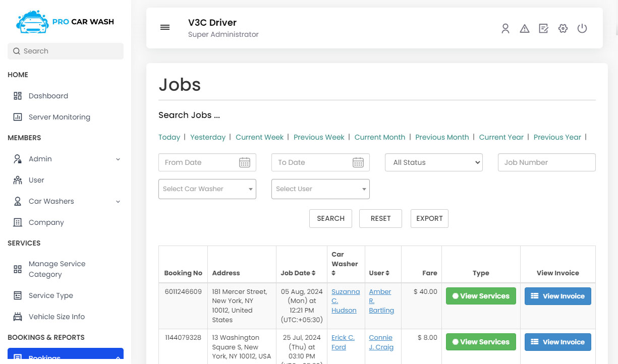Open the settings gear icon in header

(563, 29)
